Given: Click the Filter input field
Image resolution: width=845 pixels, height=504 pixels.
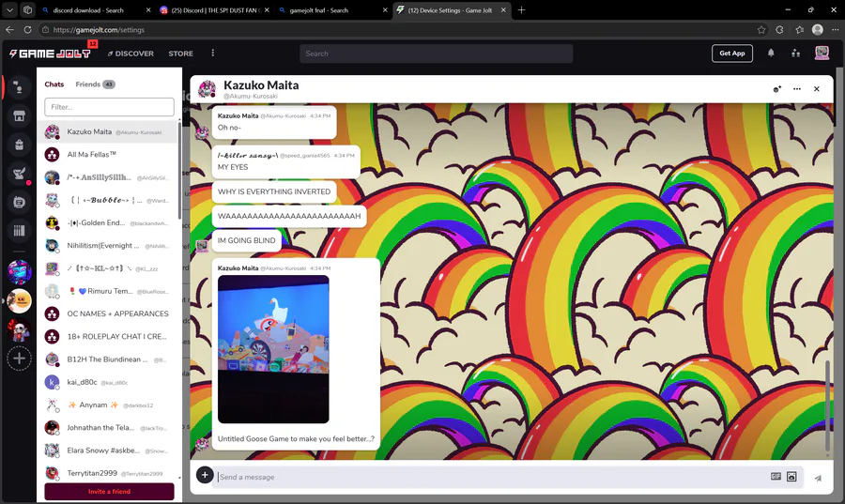Looking at the screenshot, I should coord(110,107).
